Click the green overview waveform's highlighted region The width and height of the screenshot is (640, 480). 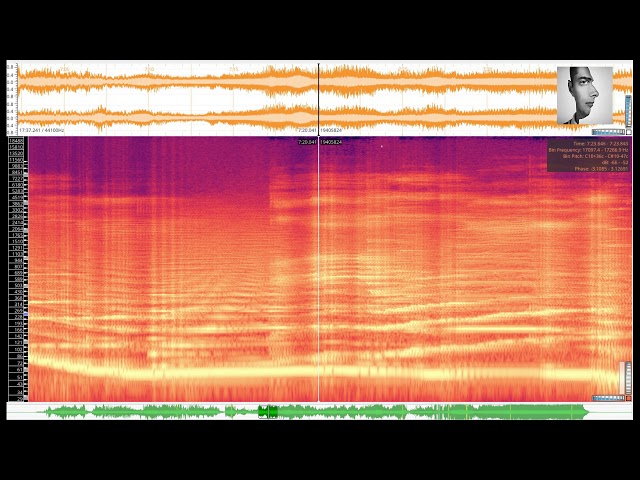click(268, 411)
